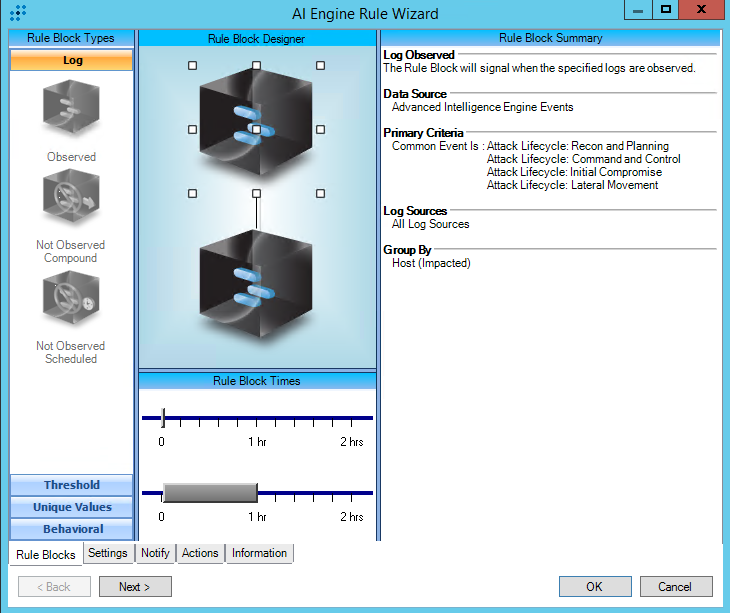Switch to the Settings tab

(x=108, y=553)
